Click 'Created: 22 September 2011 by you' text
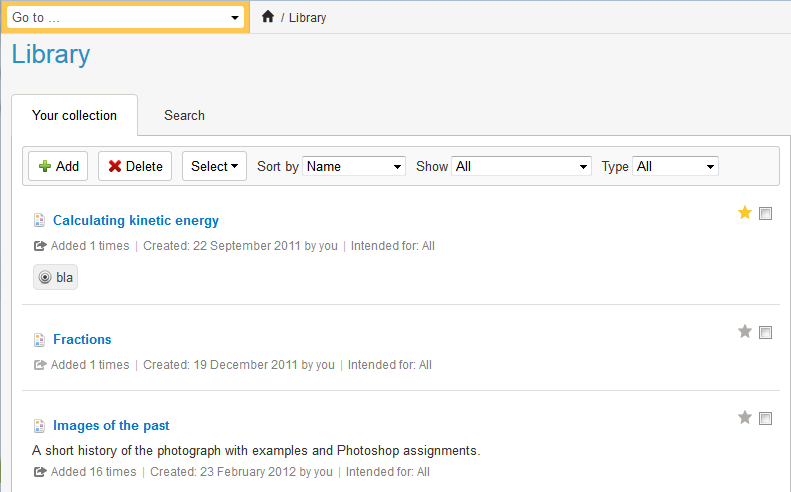 pos(240,246)
